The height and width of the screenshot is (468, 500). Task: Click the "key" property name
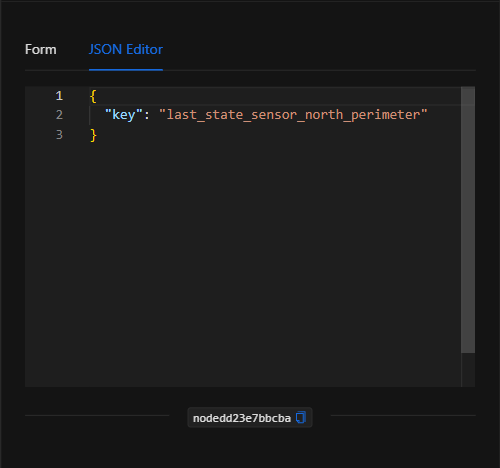124,115
